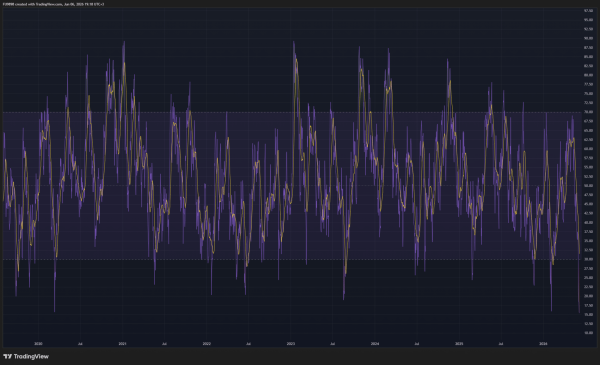Click the dashed upper band line at 70
The width and height of the screenshot is (600, 365).
[x=292, y=112]
